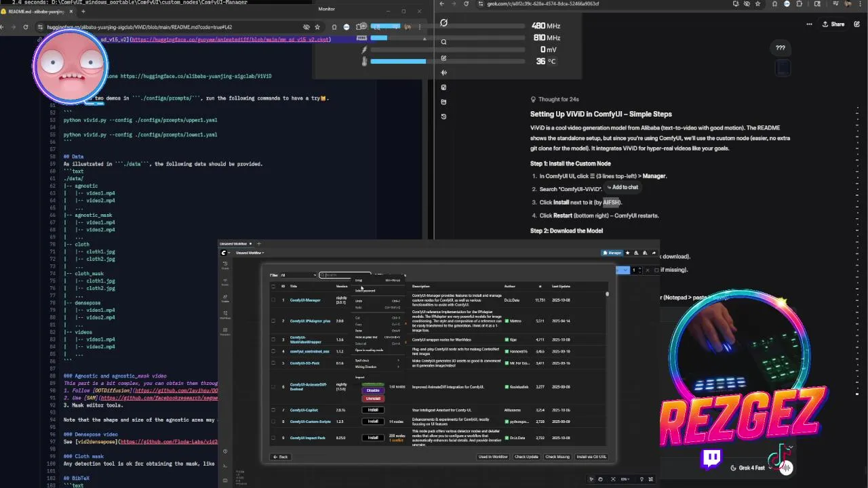Click Disable for ComfyUI-AnimateDiff-Evolved

point(373,390)
